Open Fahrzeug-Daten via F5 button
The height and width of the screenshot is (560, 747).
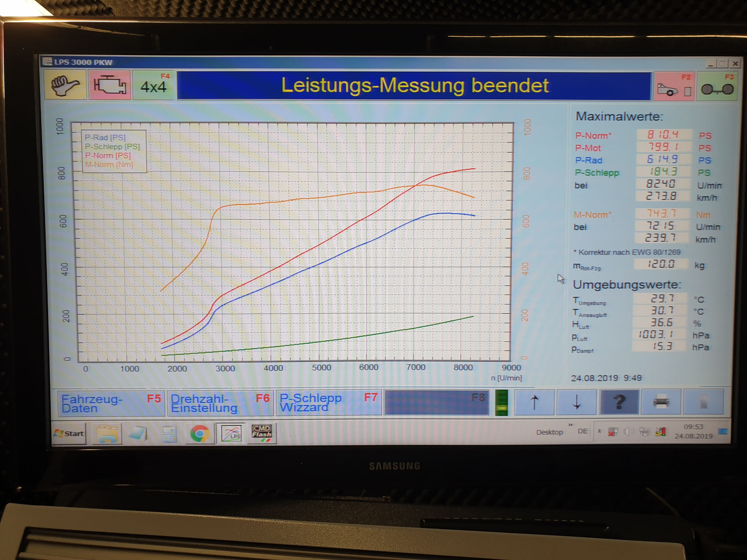tap(111, 403)
